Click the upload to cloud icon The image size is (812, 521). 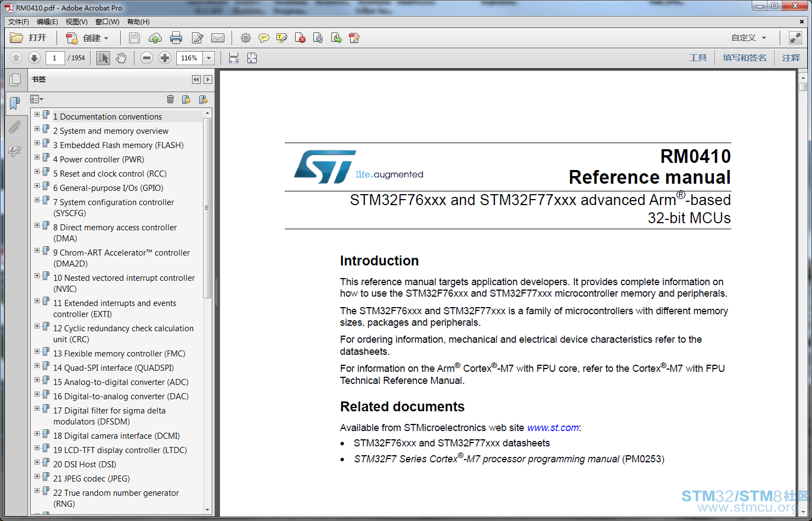point(155,38)
